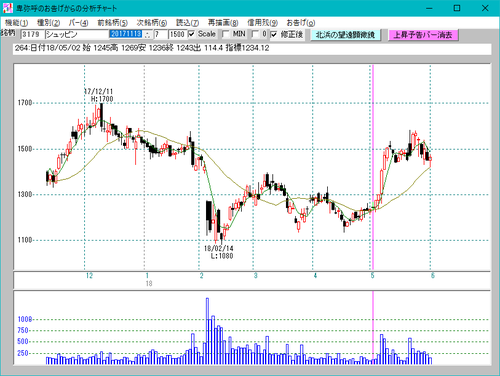The image size is (500, 376).
Task: Click the 250 volume axis label
Action: click(23, 353)
